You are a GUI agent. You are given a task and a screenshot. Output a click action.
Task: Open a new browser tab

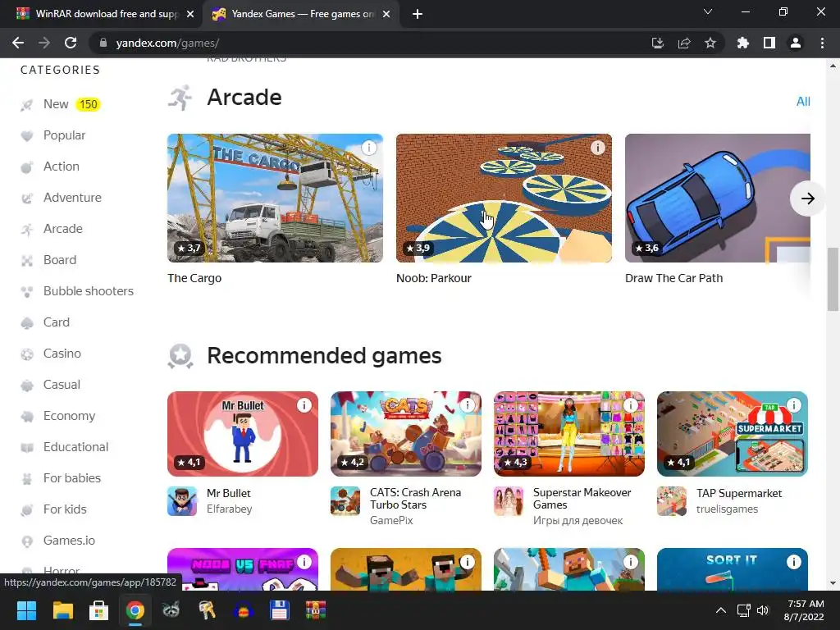[x=418, y=14]
